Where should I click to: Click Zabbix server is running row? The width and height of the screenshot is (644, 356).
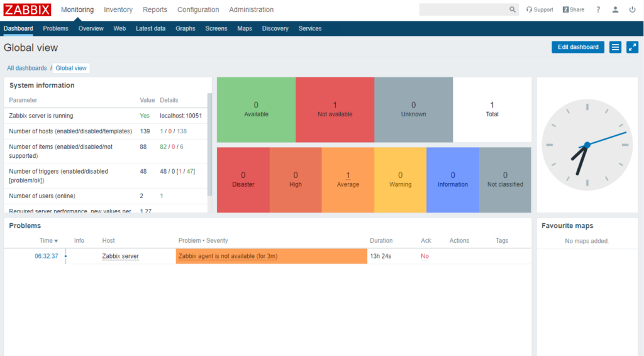point(106,116)
